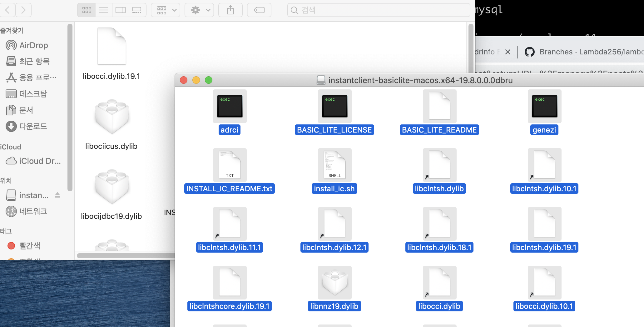Select the libocci.dylib.10.1 alias file
The width and height of the screenshot is (644, 327).
pyautogui.click(x=544, y=288)
